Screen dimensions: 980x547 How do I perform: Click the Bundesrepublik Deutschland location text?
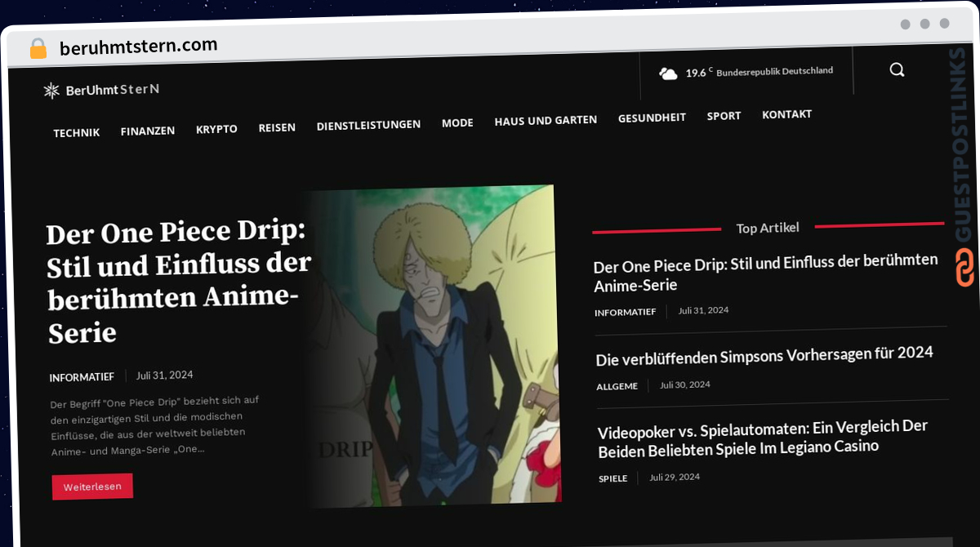pos(775,71)
